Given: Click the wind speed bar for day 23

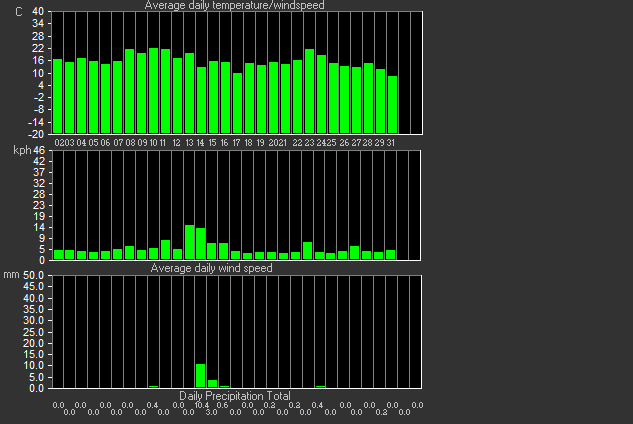Looking at the screenshot, I should (x=307, y=250).
